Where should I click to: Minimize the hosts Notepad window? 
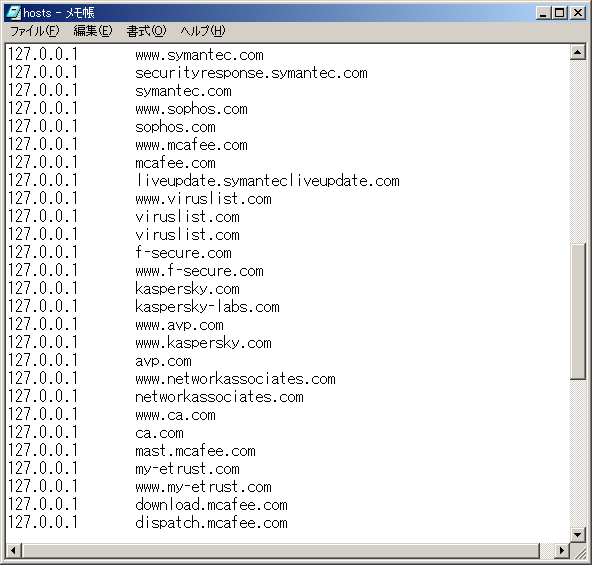(543, 13)
